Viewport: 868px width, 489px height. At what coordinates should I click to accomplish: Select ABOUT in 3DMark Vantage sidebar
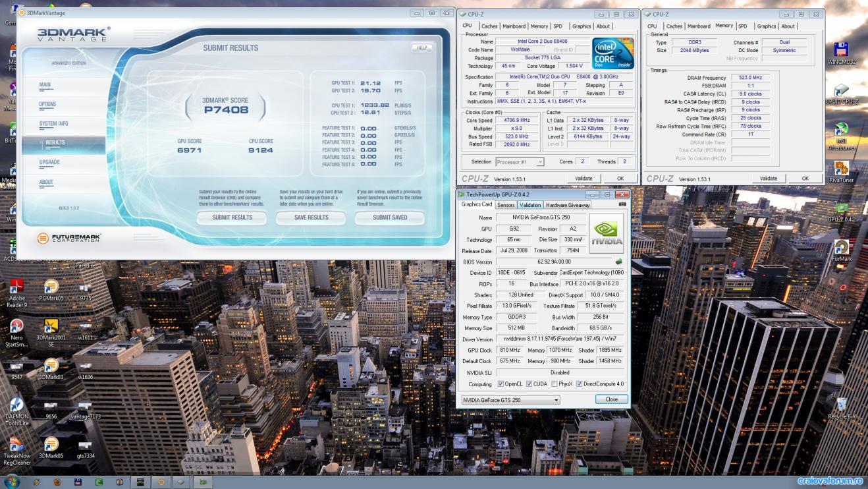click(x=46, y=182)
